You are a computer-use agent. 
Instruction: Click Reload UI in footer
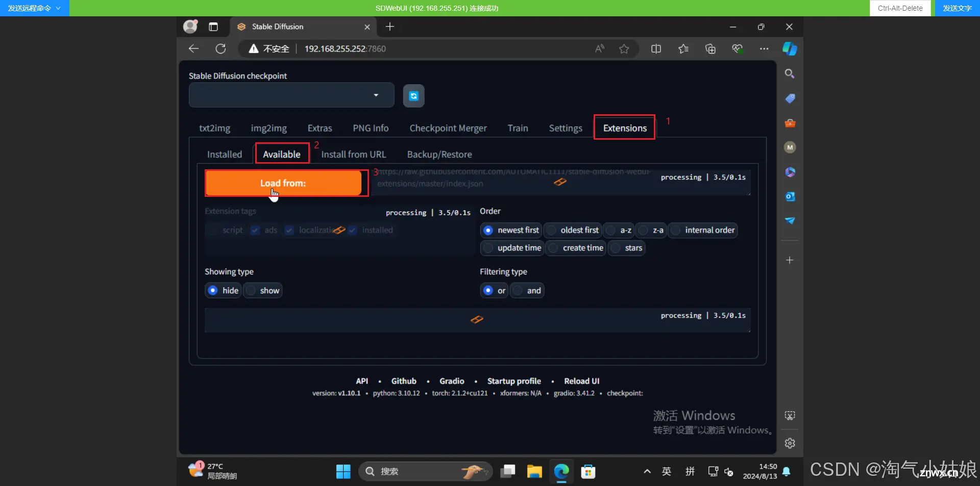582,381
